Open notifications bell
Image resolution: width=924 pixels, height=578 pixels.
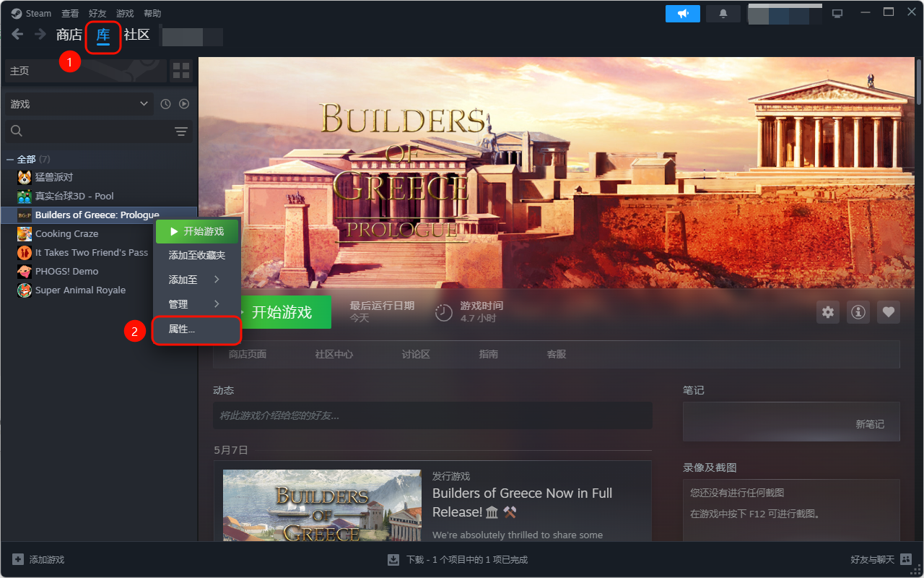[723, 14]
